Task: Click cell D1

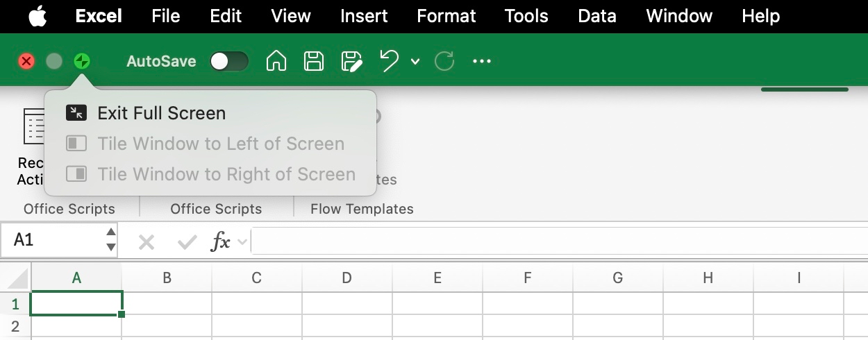Action: pyautogui.click(x=347, y=304)
